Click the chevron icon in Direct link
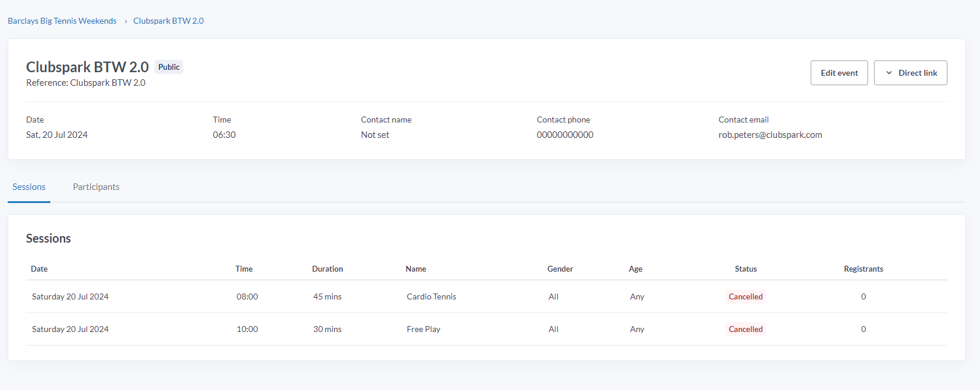 889,73
